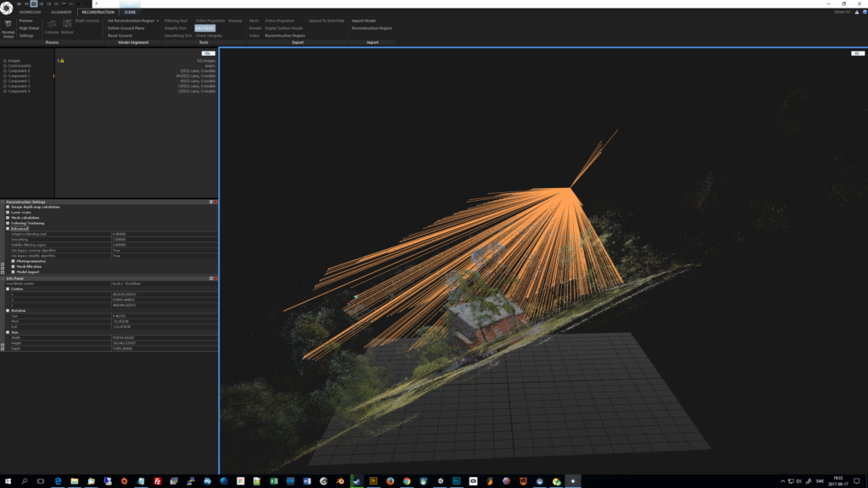Viewport: 868px width, 488px height.
Task: Collapse the Advanced settings section
Action: point(8,229)
